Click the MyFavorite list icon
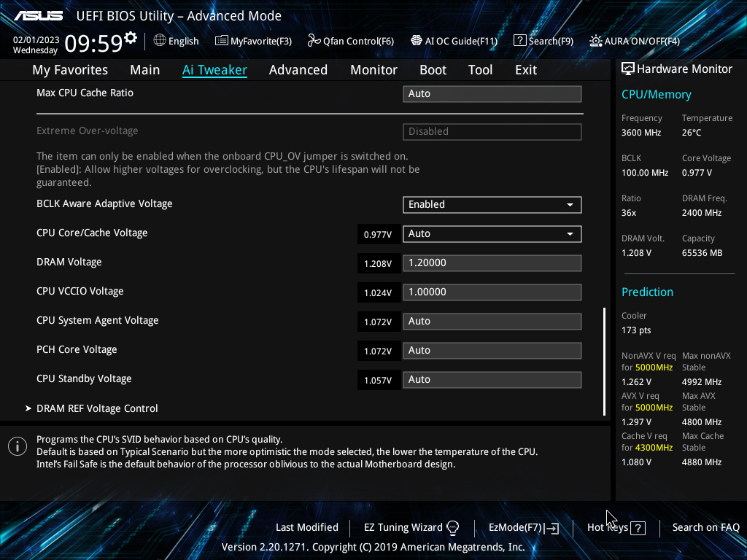The width and height of the screenshot is (747, 560). click(x=222, y=41)
